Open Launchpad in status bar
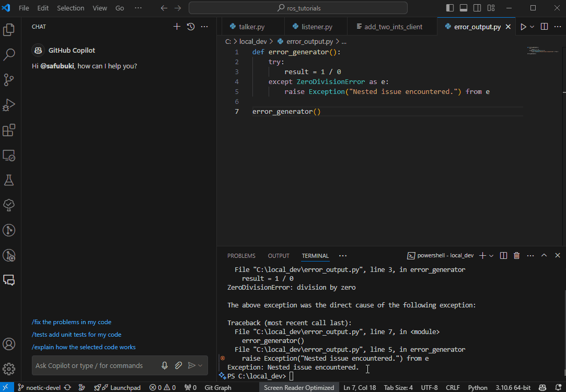 pyautogui.click(x=117, y=387)
